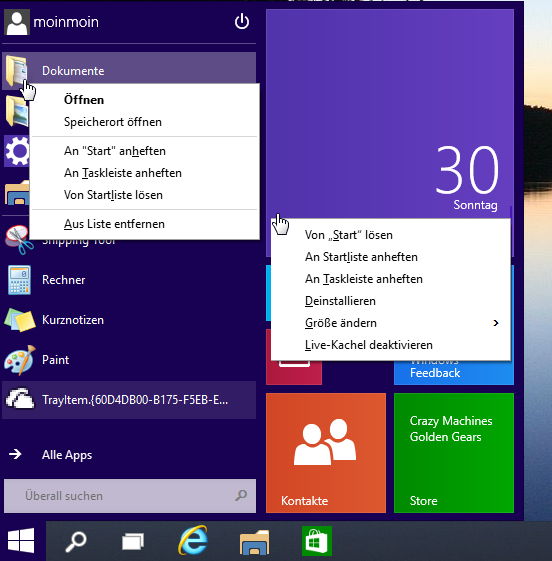Click the Kurznotizen sticky notes icon
Screen dimensions: 552x561
[x=20, y=320]
